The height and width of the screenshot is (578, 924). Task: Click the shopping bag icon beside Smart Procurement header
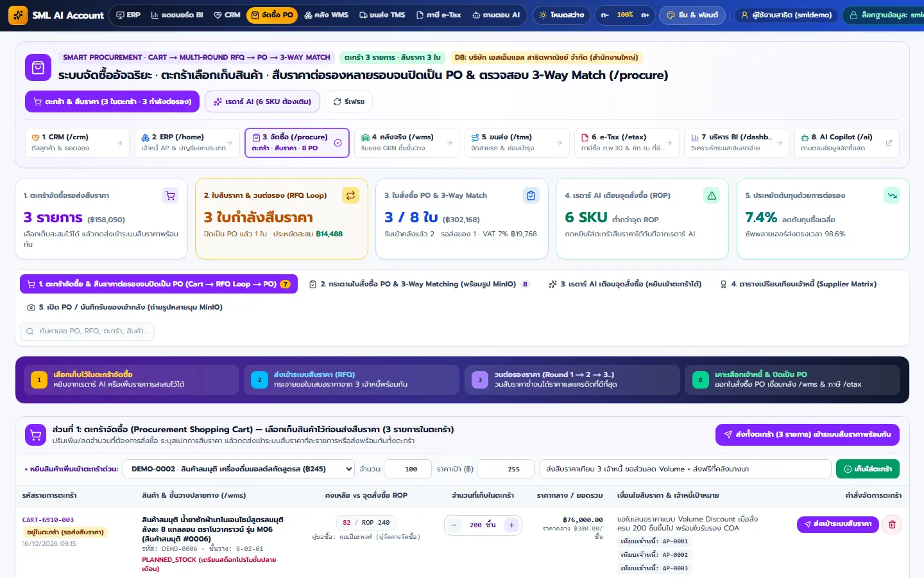coord(38,67)
